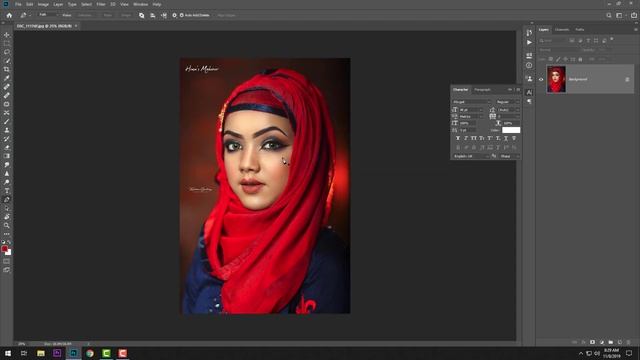Screen dimensions: 640x360
Task: Select the Eraser tool
Action: (7, 147)
